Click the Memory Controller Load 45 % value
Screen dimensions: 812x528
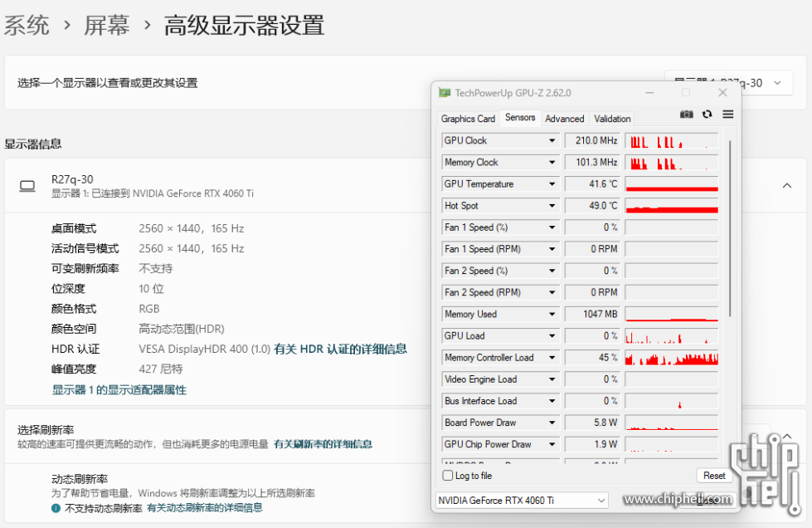pyautogui.click(x=593, y=358)
